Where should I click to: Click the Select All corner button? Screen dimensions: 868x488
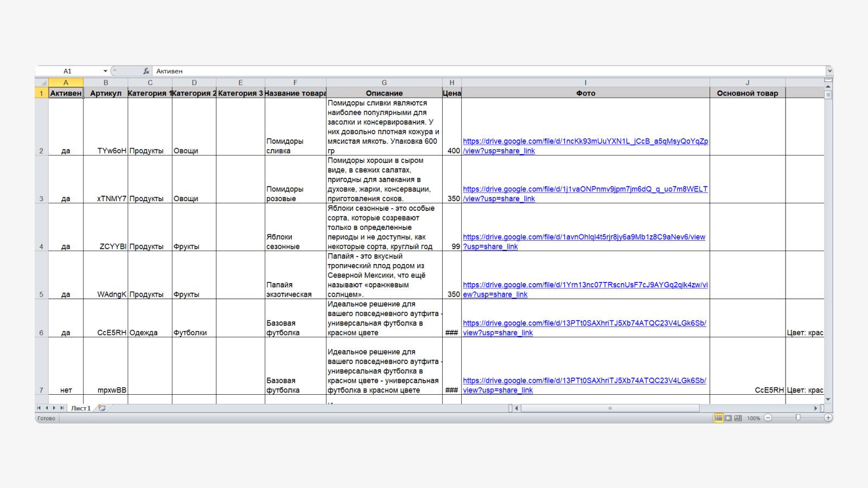click(42, 82)
